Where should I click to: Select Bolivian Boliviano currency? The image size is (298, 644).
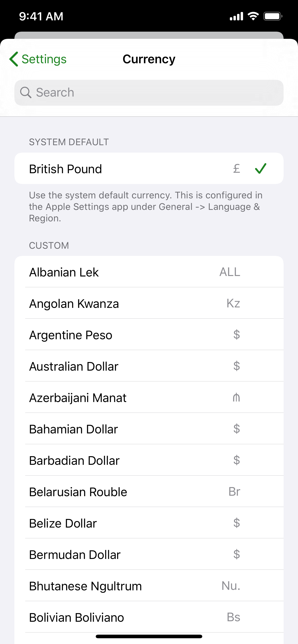149,617
